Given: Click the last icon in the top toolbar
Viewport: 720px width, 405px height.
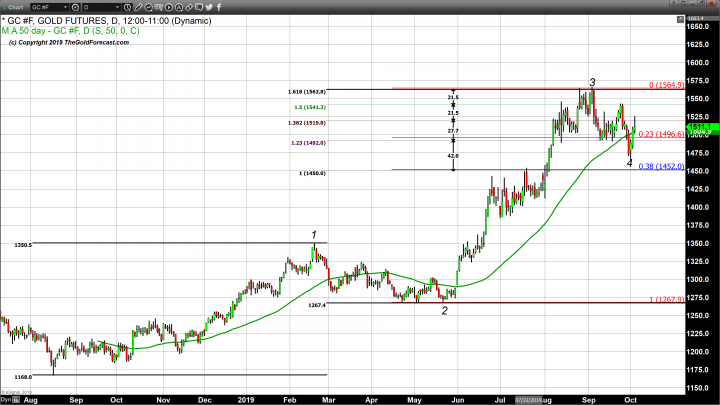Looking at the screenshot, I should click(218, 7).
